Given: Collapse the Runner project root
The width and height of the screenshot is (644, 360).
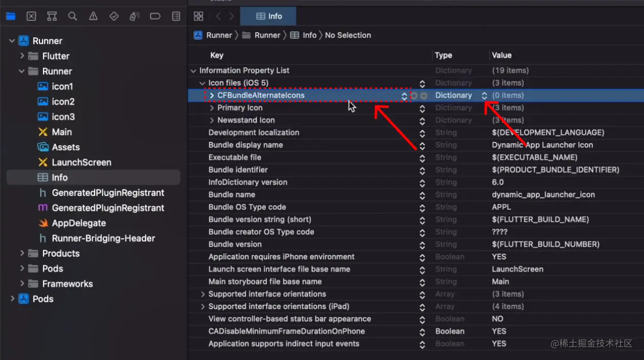Looking at the screenshot, I should [12, 41].
